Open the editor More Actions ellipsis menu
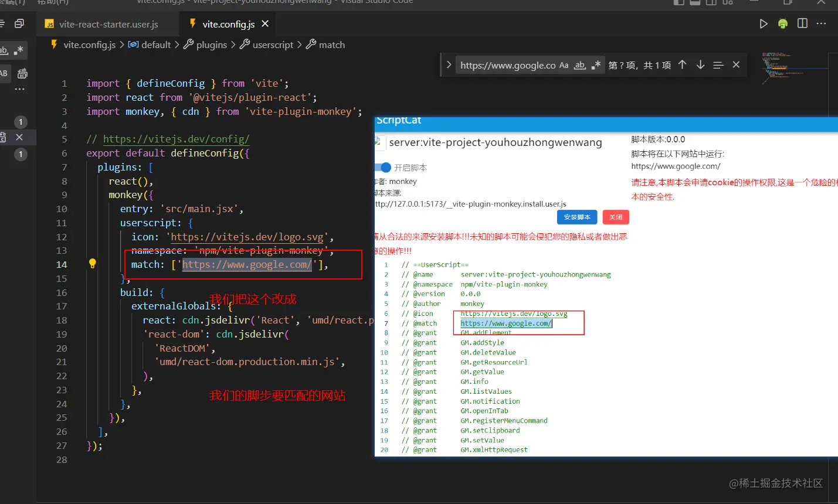Image resolution: width=838 pixels, height=504 pixels. 821,23
